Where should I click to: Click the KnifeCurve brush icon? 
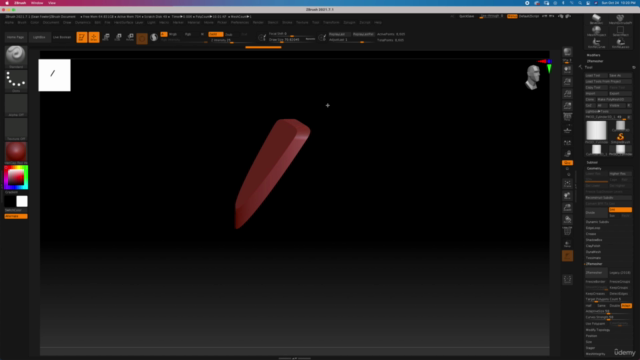596,43
